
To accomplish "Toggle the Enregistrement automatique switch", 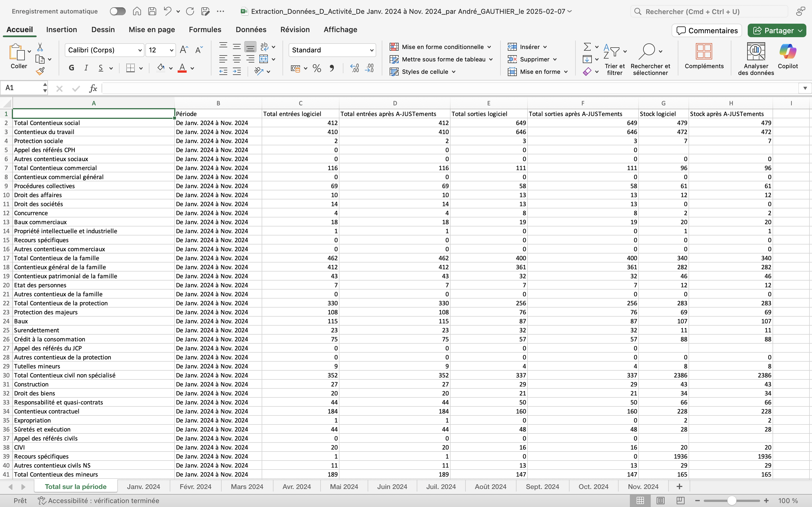I will (x=118, y=11).
